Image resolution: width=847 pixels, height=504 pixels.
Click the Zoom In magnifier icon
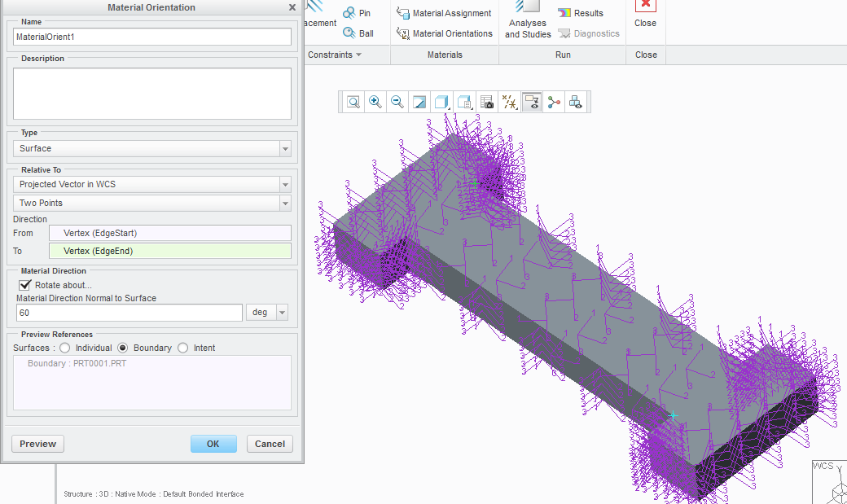(x=375, y=102)
